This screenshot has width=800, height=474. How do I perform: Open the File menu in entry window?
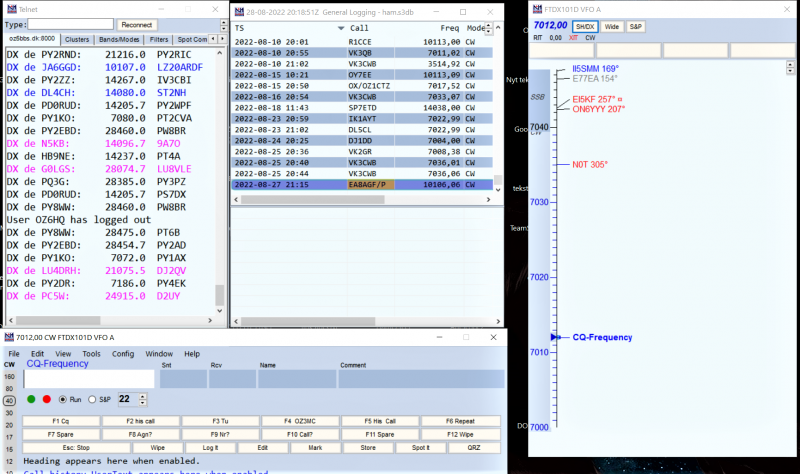(14, 354)
